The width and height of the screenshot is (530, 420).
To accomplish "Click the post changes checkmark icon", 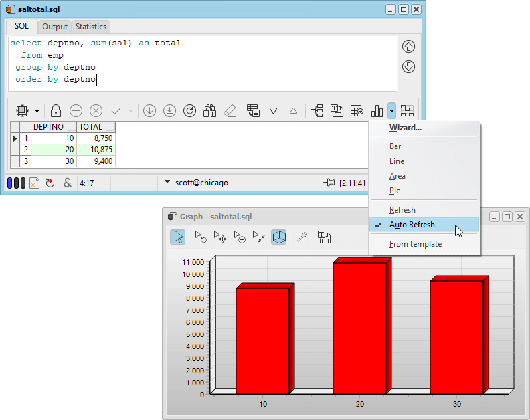I will [116, 110].
